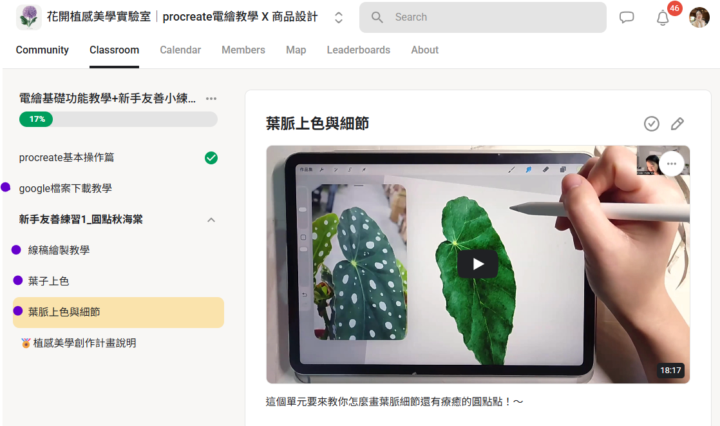Open the procreate基本操作篇 lesson
The height and width of the screenshot is (426, 720).
coord(67,157)
